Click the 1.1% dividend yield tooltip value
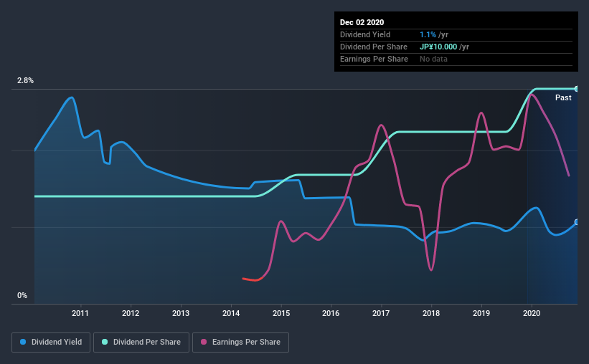The height and width of the screenshot is (364, 589). click(x=430, y=34)
